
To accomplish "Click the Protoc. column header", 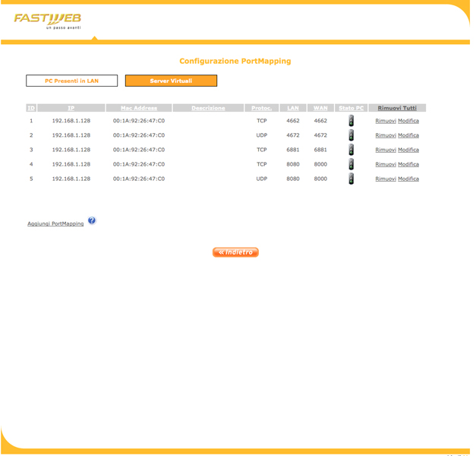I will [261, 108].
